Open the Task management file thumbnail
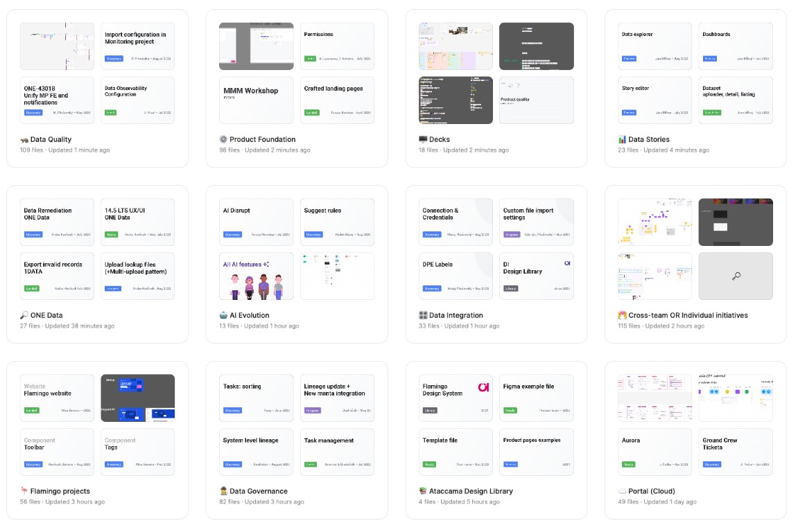Image resolution: width=798 pixels, height=532 pixels. [338, 452]
